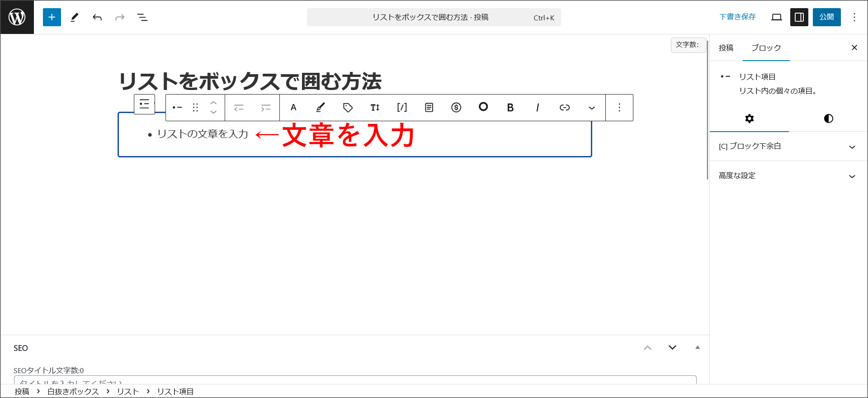Undo the last change

coord(97,17)
